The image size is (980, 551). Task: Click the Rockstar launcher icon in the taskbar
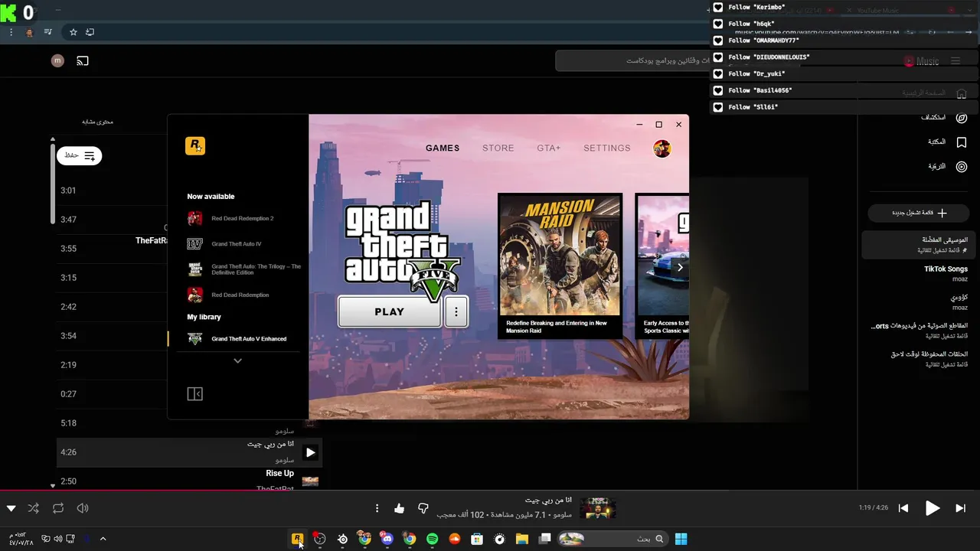pyautogui.click(x=297, y=539)
